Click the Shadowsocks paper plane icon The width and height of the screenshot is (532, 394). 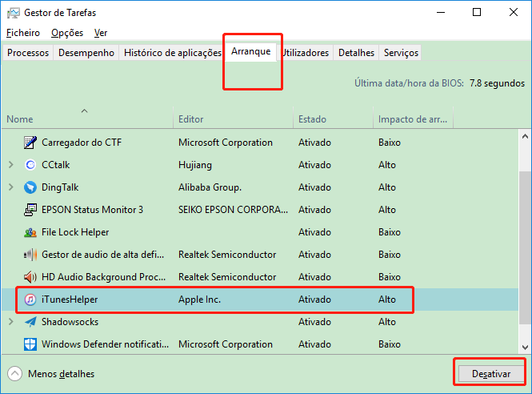tap(30, 322)
